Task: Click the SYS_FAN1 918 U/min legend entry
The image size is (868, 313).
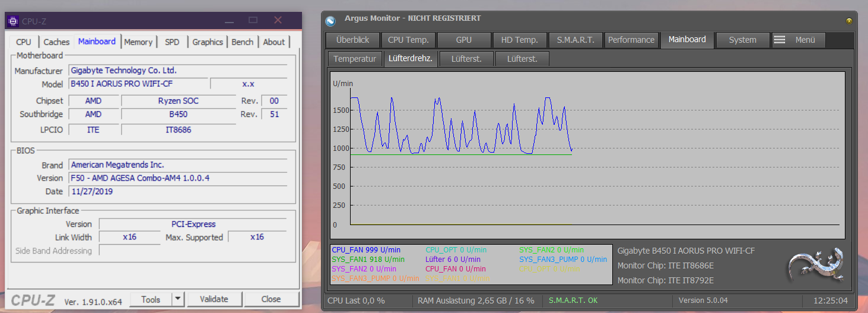Action: tap(368, 260)
